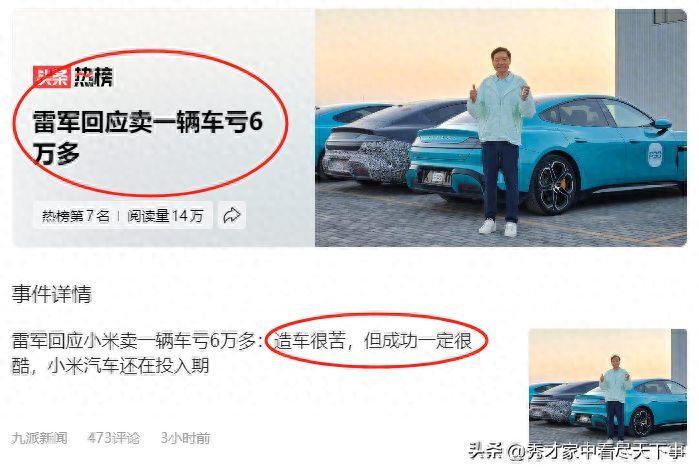Click the 头条 @秀才家中看尽天下事 watermark
This screenshot has height=473, width=699.
(x=576, y=452)
